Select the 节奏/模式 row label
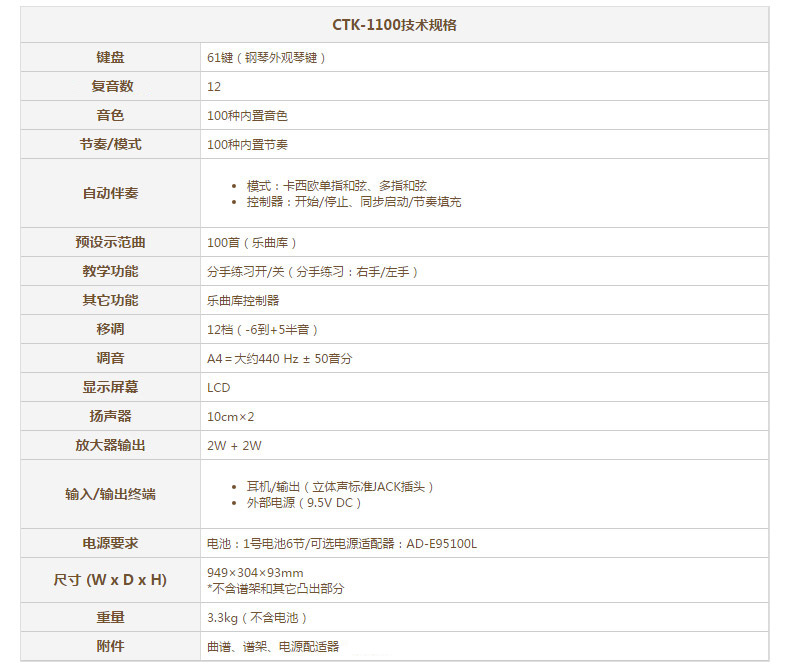 coord(110,145)
